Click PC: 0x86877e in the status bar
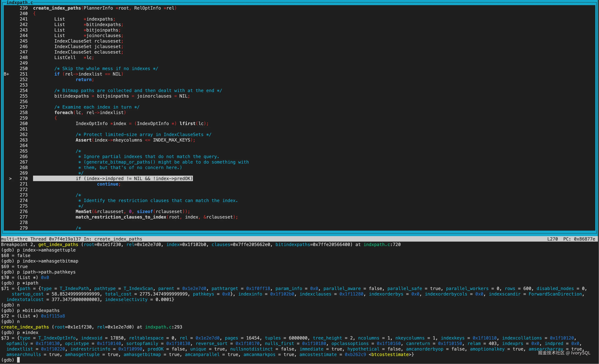The height and width of the screenshot is (364, 599). coord(579,239)
